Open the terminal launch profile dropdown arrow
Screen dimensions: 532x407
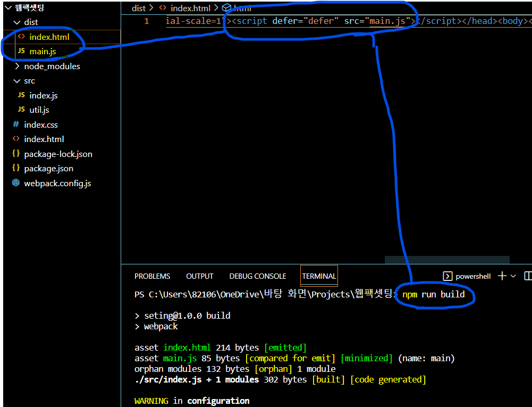pyautogui.click(x=513, y=276)
